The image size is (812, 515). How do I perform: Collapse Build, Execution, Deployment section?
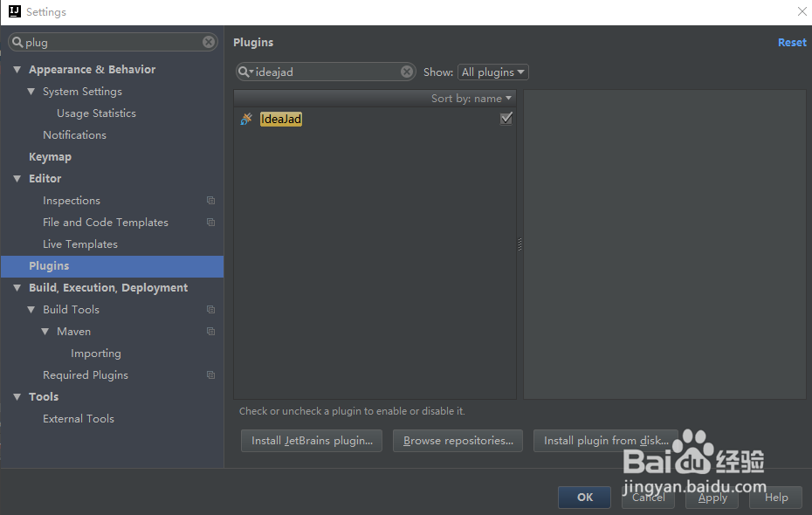(x=17, y=288)
